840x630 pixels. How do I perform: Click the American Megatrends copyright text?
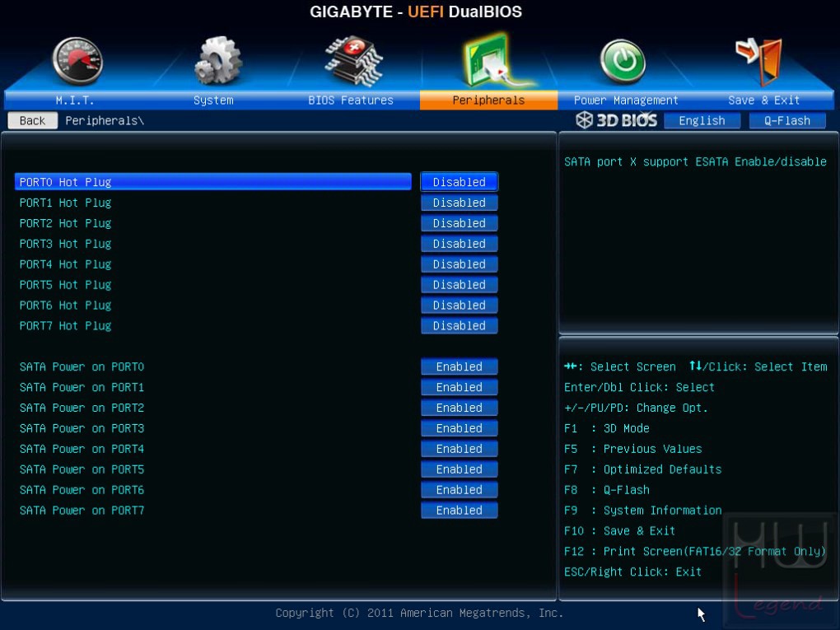pos(419,613)
